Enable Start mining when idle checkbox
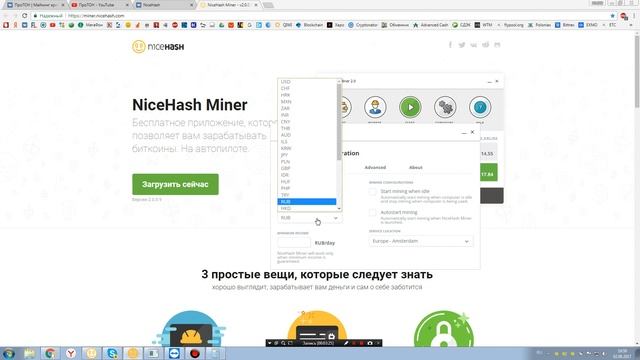 pos(373,191)
